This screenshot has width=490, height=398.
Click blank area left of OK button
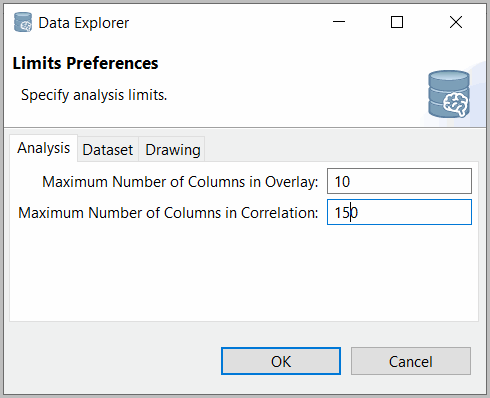(113, 361)
